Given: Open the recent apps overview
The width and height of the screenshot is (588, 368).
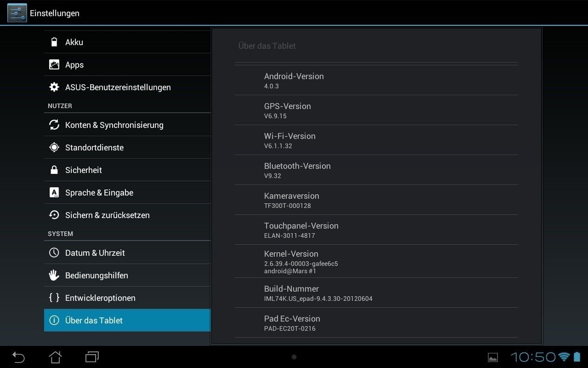Looking at the screenshot, I should click(x=92, y=357).
